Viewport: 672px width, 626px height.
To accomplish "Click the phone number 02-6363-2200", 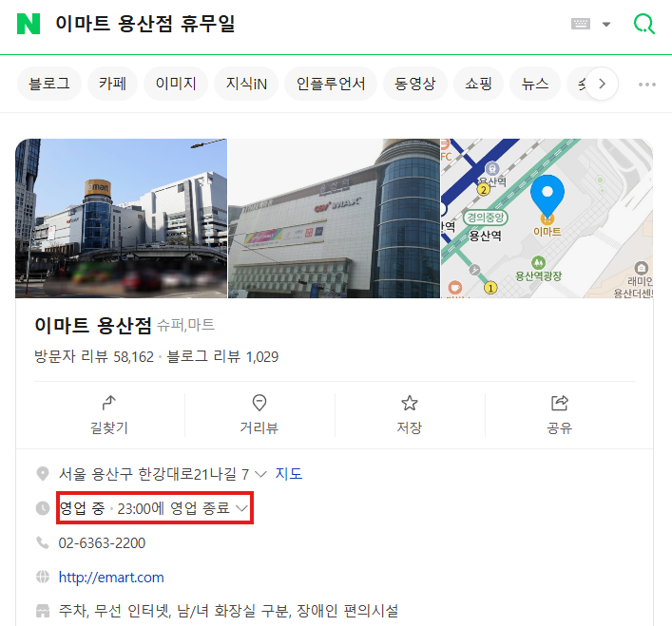I will 102,543.
